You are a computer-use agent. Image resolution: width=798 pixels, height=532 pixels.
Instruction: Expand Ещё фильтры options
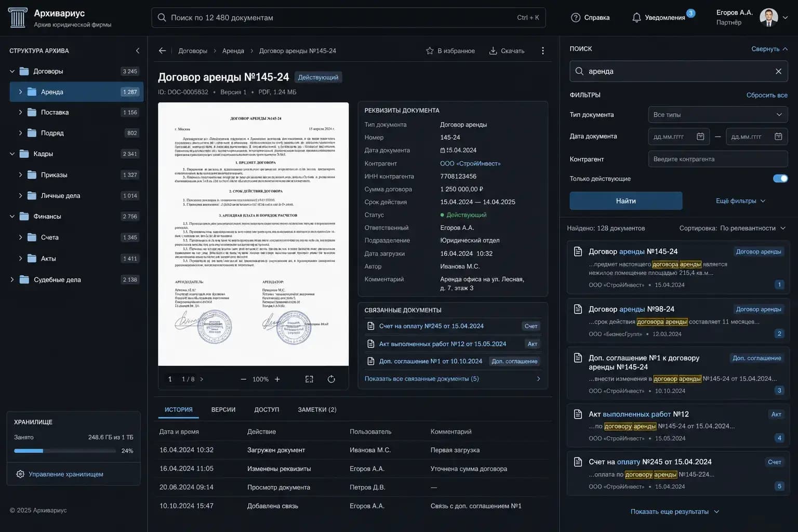(740, 201)
